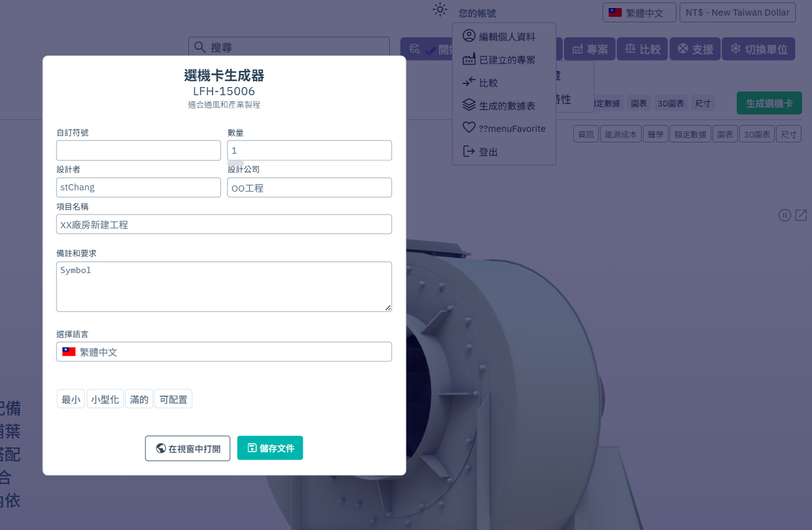
Task: Select the 最小 option
Action: [x=71, y=399]
